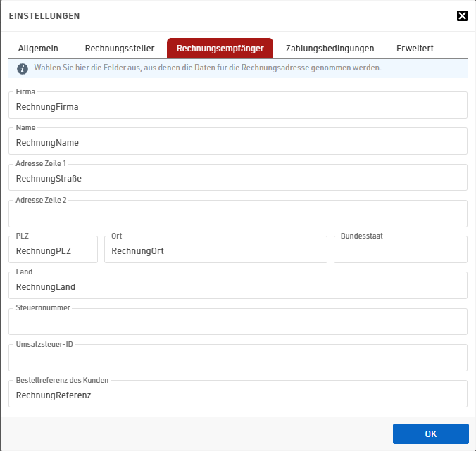
Task: Select the Land field
Action: (237, 286)
